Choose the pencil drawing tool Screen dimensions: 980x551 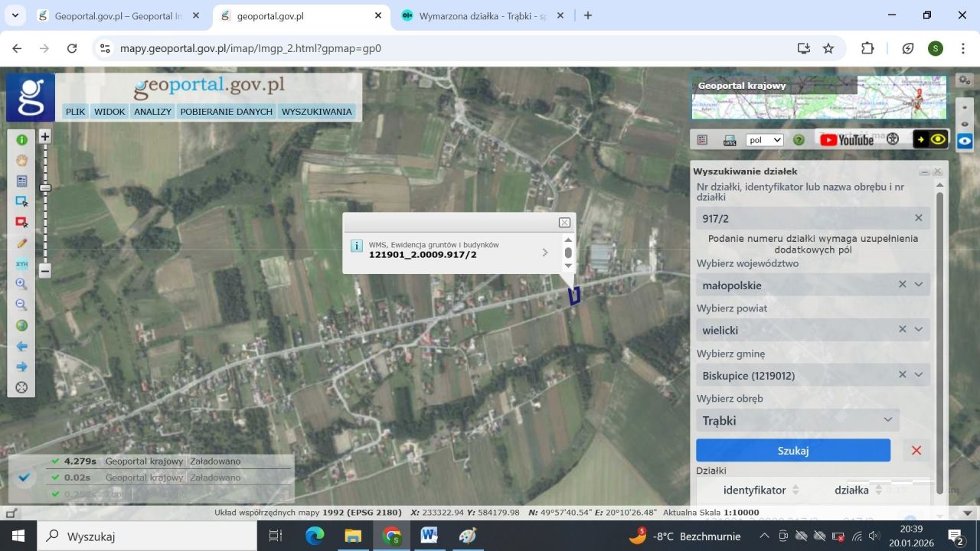[21, 243]
